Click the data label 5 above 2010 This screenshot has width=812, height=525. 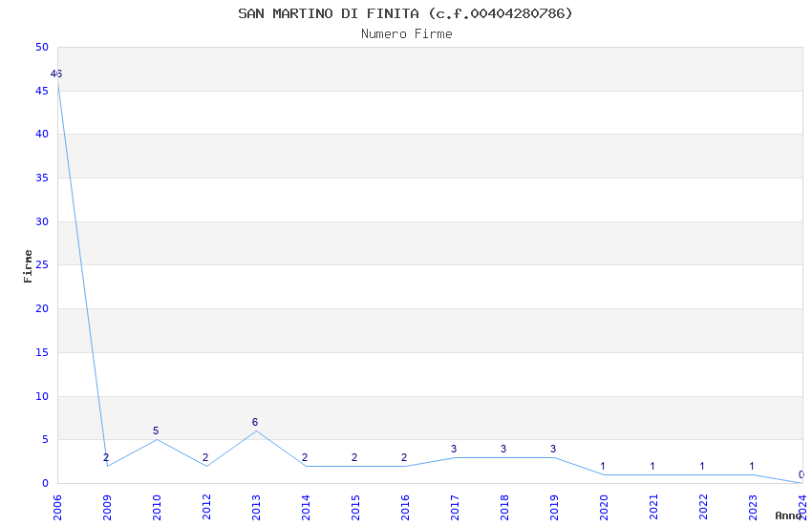tap(156, 430)
